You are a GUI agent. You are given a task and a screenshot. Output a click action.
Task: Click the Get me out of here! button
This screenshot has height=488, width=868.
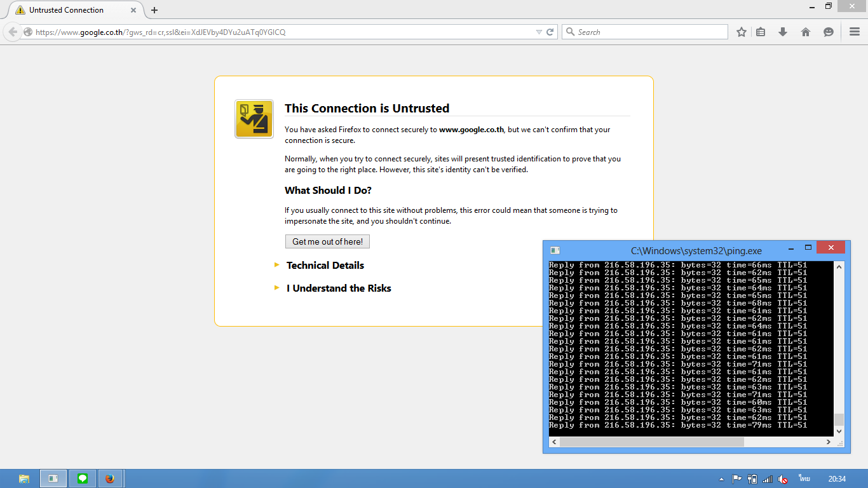(327, 241)
